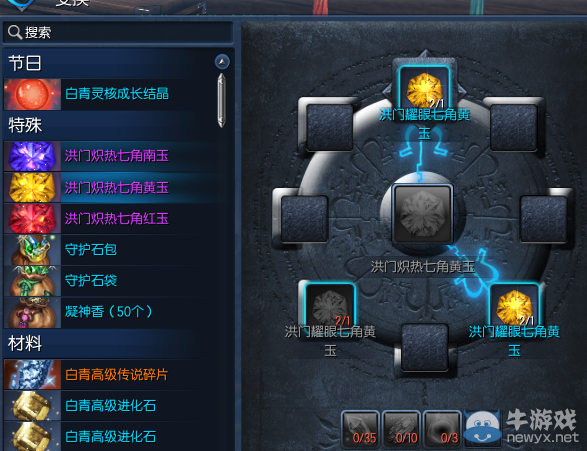Click the top 洪门耀眼七角黄玉 material slot
The height and width of the screenshot is (451, 587).
pyautogui.click(x=425, y=88)
